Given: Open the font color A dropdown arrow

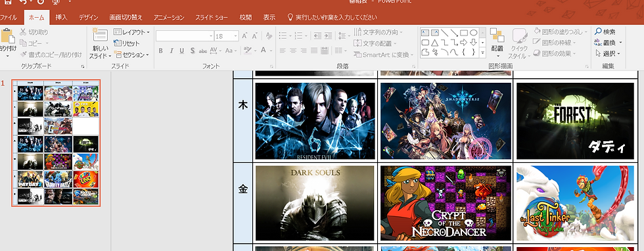Looking at the screenshot, I should coord(271,51).
